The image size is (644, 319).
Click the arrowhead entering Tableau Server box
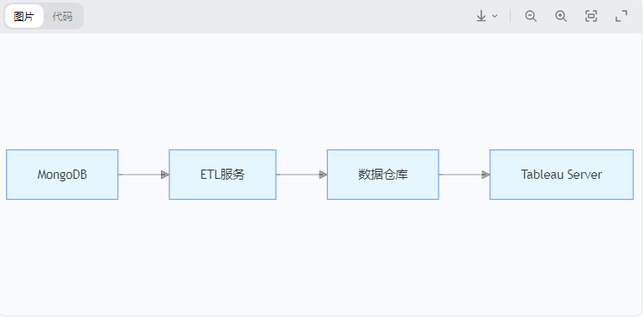click(x=486, y=175)
